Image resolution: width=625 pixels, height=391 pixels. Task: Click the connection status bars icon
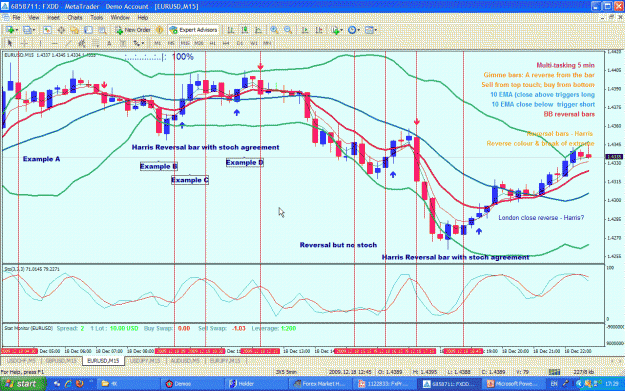(554, 372)
